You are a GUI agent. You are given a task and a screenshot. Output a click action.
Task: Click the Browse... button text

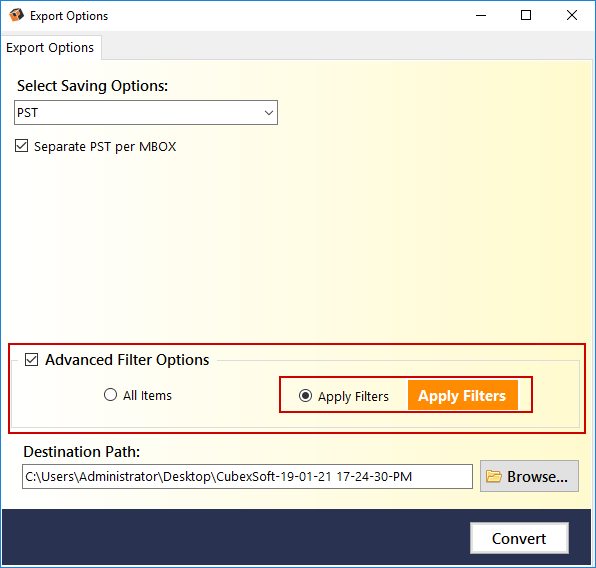pyautogui.click(x=537, y=476)
